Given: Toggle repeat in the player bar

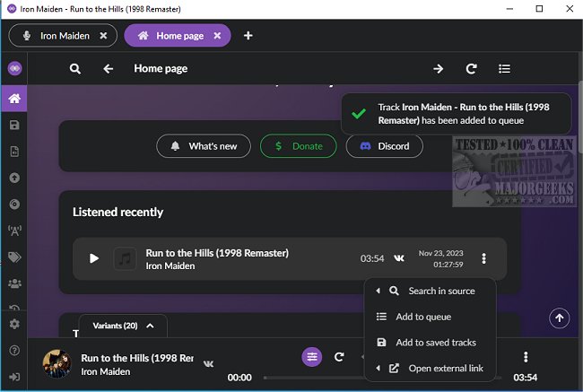Looking at the screenshot, I should [x=339, y=357].
